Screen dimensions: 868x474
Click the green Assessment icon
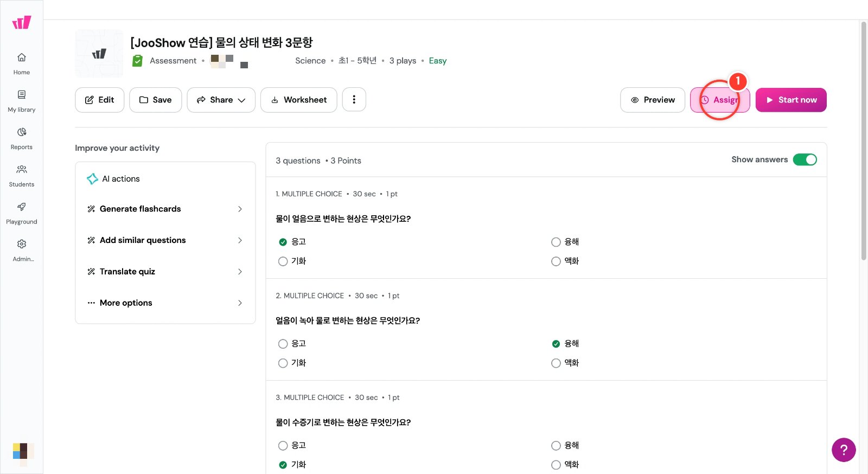click(x=138, y=61)
